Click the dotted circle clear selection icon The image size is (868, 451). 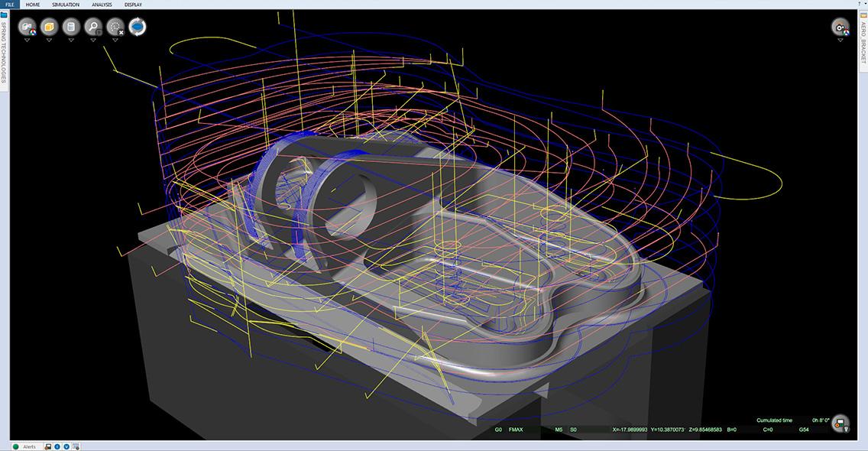click(115, 27)
